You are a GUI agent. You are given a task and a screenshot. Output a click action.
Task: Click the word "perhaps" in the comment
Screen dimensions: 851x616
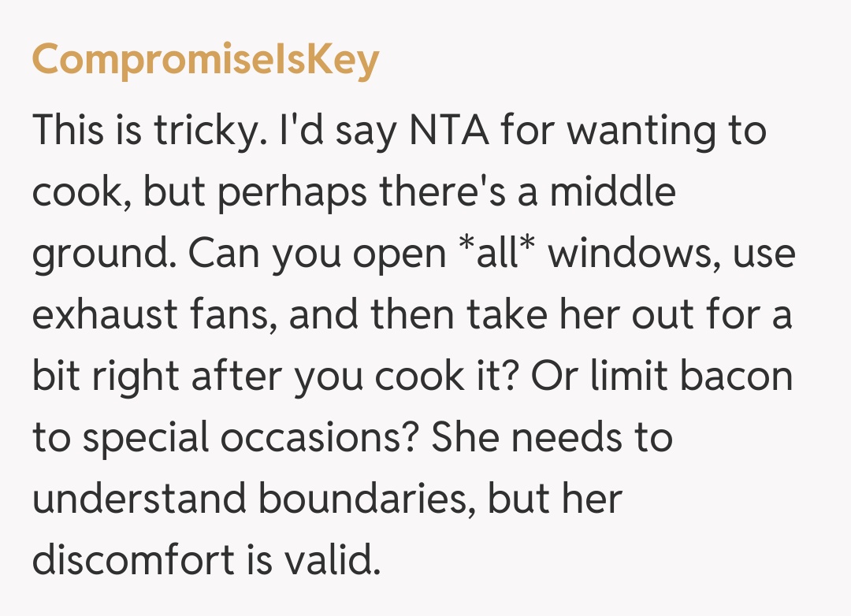[x=288, y=192]
